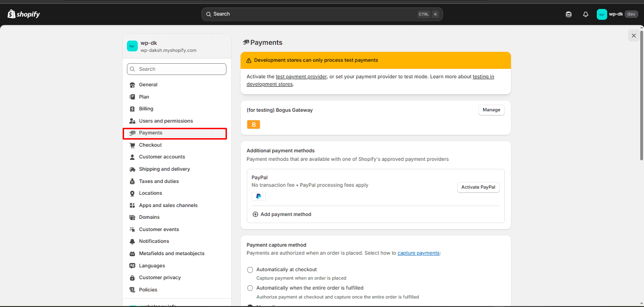Select Automatically at checkout radio button

pyautogui.click(x=250, y=270)
